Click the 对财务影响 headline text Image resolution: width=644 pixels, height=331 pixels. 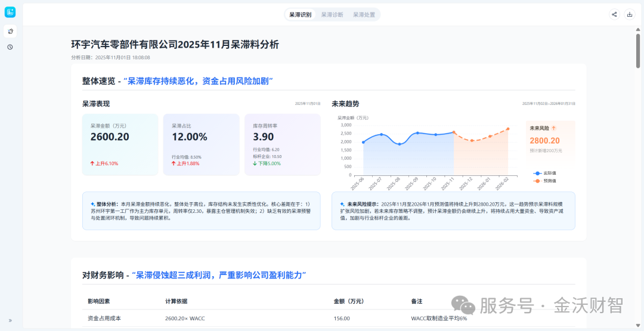click(194, 275)
